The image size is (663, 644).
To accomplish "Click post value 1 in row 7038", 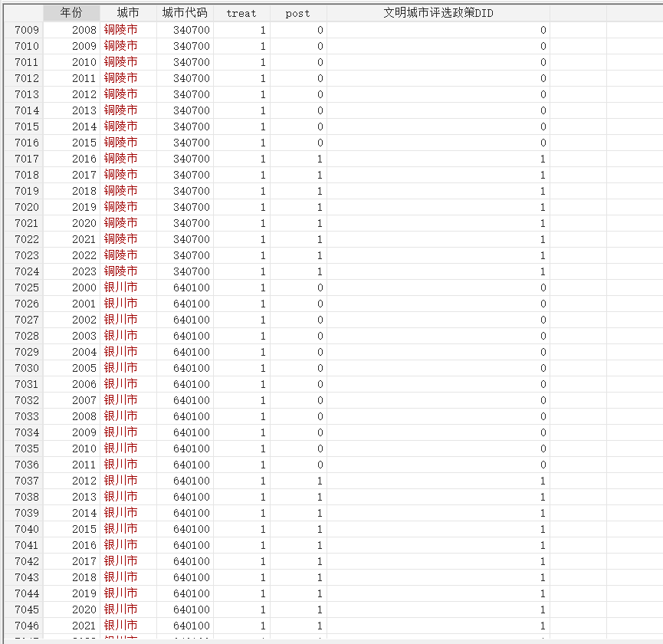I will click(298, 497).
